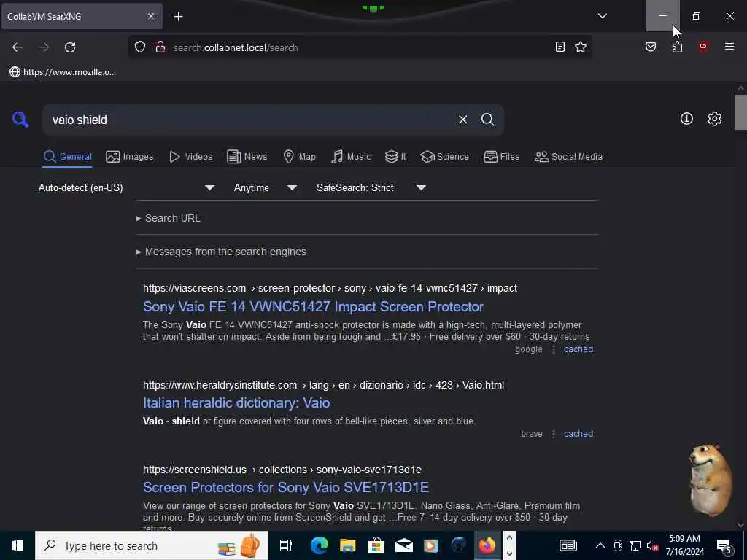Close the CollabVM SearXNG tab
Screen dimensions: 747x560
click(x=150, y=16)
